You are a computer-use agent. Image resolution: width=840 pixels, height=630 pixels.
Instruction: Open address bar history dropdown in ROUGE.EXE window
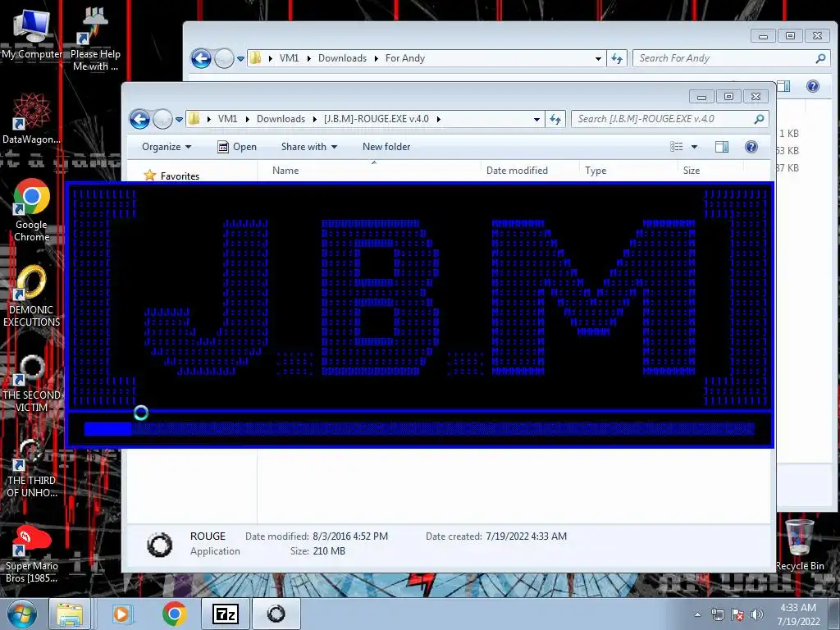536,120
